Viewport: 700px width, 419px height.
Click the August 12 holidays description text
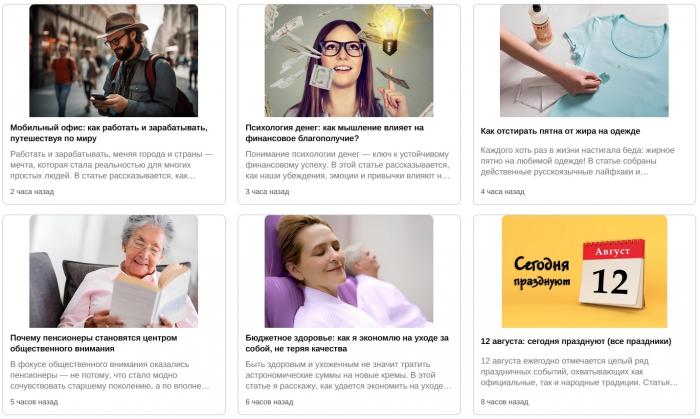(579, 372)
